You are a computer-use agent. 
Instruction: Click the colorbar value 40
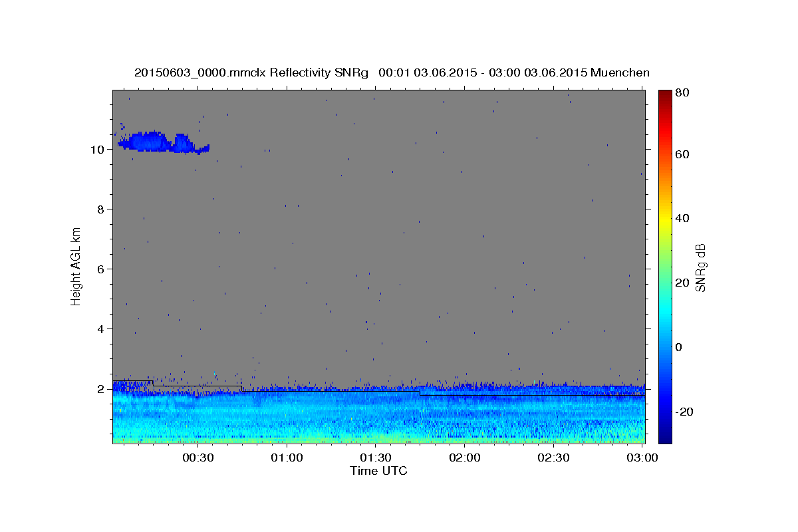click(x=683, y=218)
